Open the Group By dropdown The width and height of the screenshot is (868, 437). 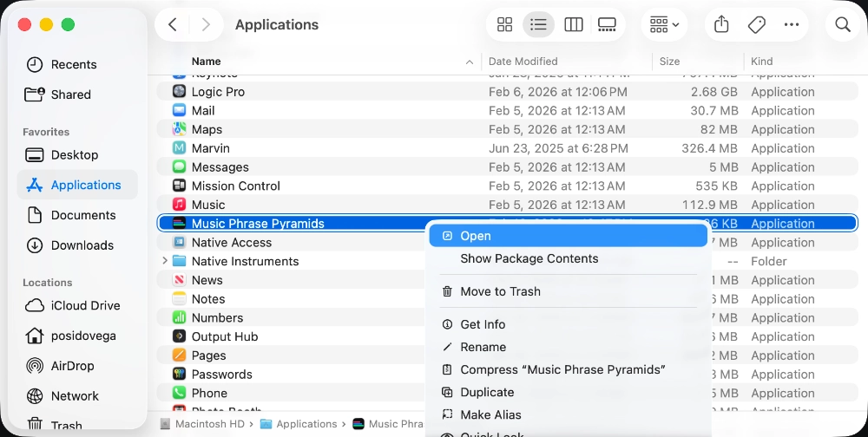click(664, 24)
